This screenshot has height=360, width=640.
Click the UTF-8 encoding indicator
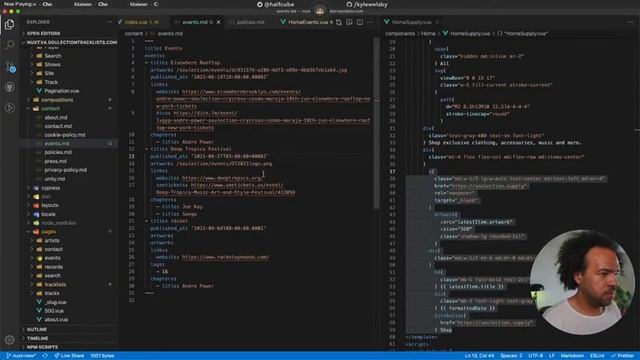[536, 356]
